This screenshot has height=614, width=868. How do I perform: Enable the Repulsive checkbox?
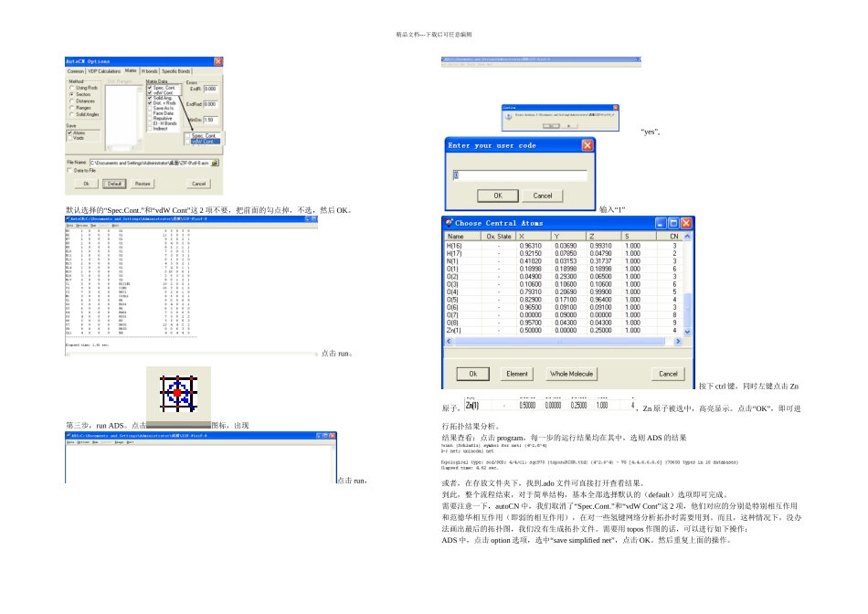point(150,118)
